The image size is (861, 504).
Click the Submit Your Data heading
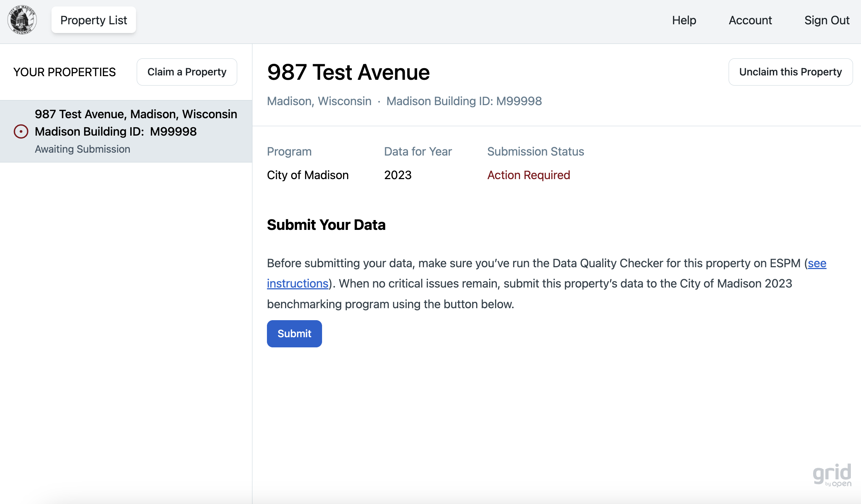click(x=326, y=225)
